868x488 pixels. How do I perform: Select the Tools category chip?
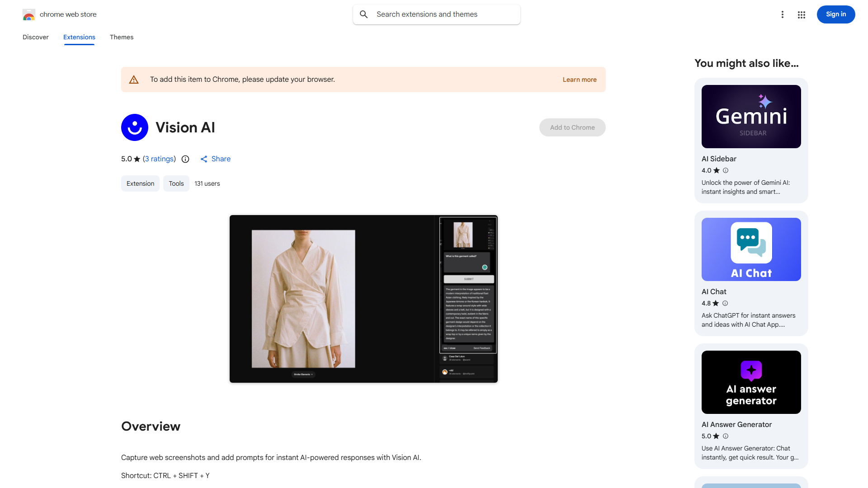coord(176,183)
